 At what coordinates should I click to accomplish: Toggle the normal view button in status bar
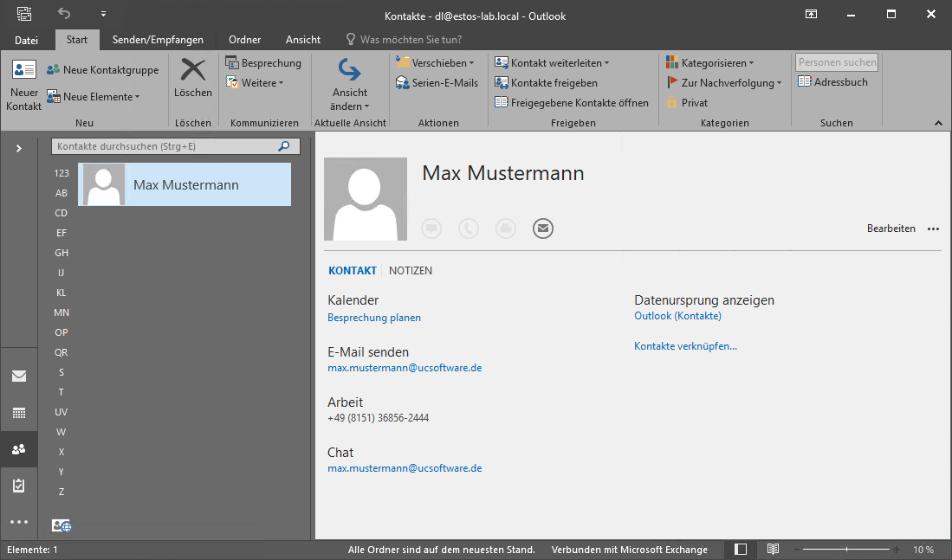741,550
